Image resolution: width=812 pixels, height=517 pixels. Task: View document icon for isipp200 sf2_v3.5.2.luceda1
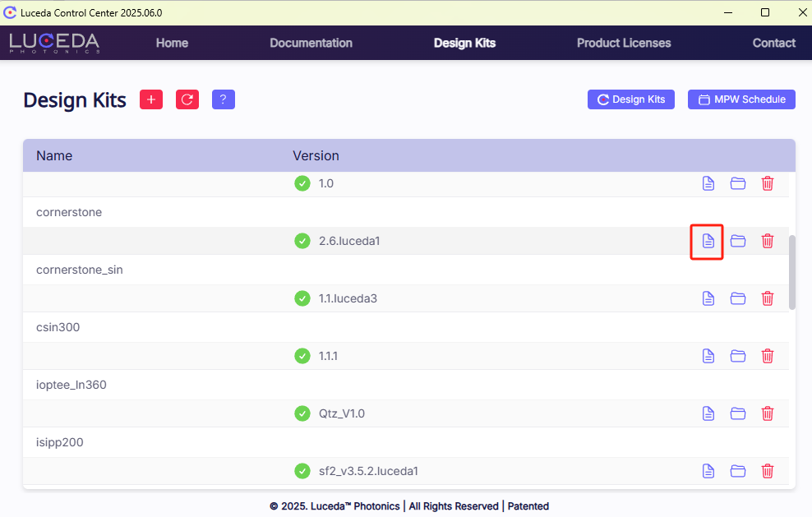(708, 471)
